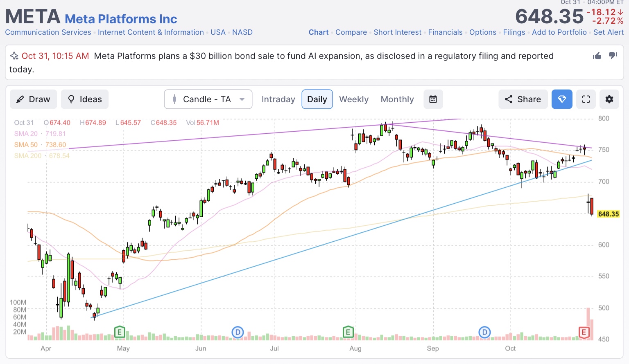Image resolution: width=629 pixels, height=364 pixels.
Task: Click the dividend marker near September end
Action: [484, 332]
